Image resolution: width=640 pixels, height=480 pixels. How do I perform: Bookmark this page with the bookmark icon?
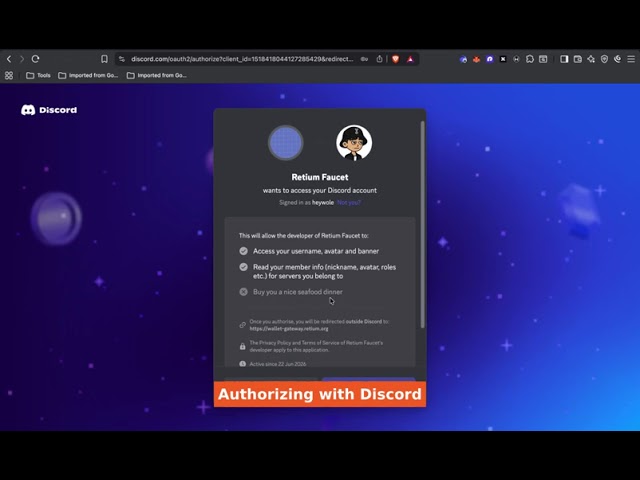pyautogui.click(x=104, y=59)
